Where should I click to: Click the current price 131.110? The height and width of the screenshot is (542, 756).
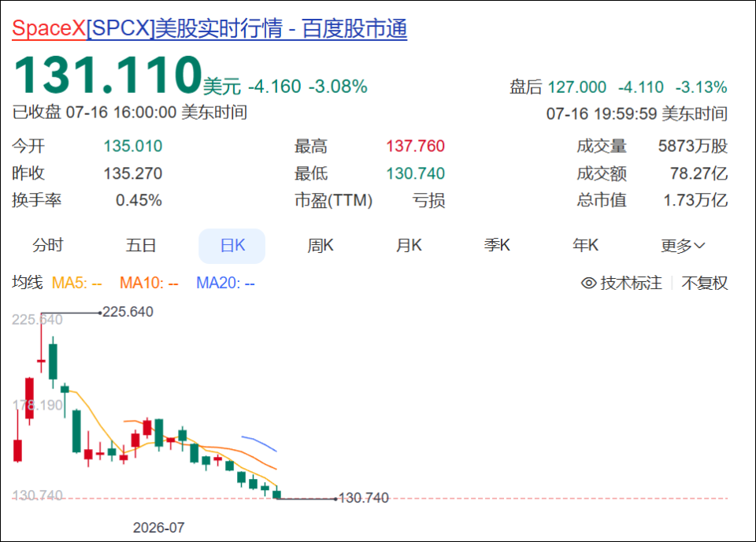(108, 74)
